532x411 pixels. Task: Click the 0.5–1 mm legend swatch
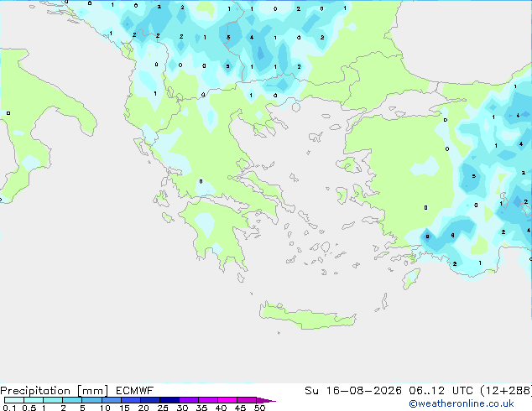point(34,400)
